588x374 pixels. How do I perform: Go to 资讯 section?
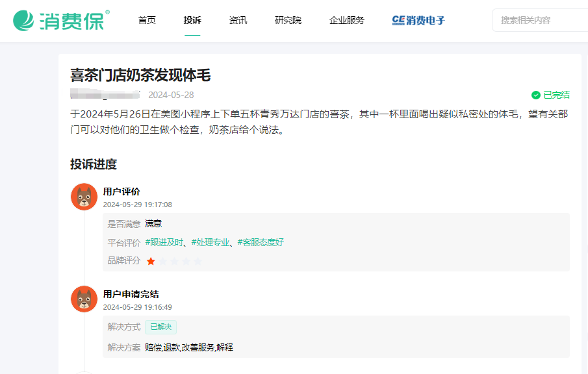pos(238,20)
